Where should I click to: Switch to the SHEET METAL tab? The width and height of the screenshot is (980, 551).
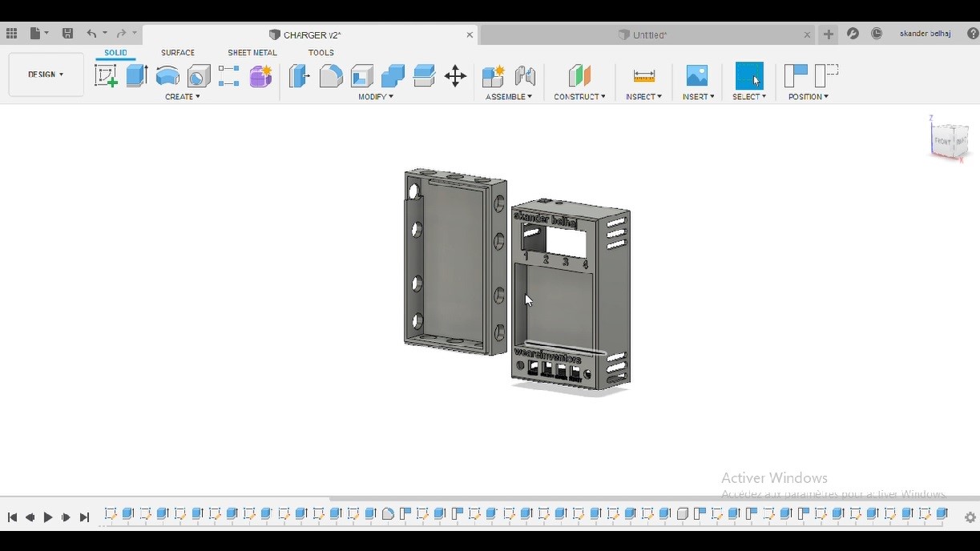[252, 53]
